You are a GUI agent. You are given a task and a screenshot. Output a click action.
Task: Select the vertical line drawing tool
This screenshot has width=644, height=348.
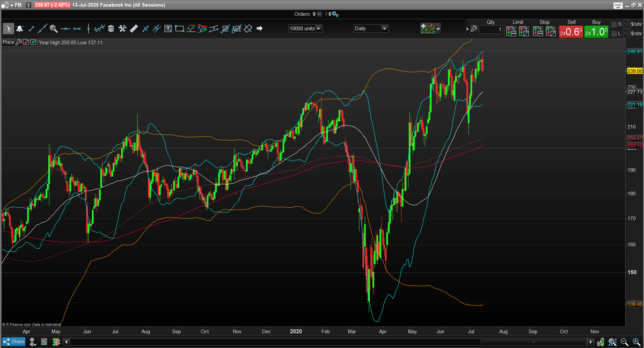(89, 28)
